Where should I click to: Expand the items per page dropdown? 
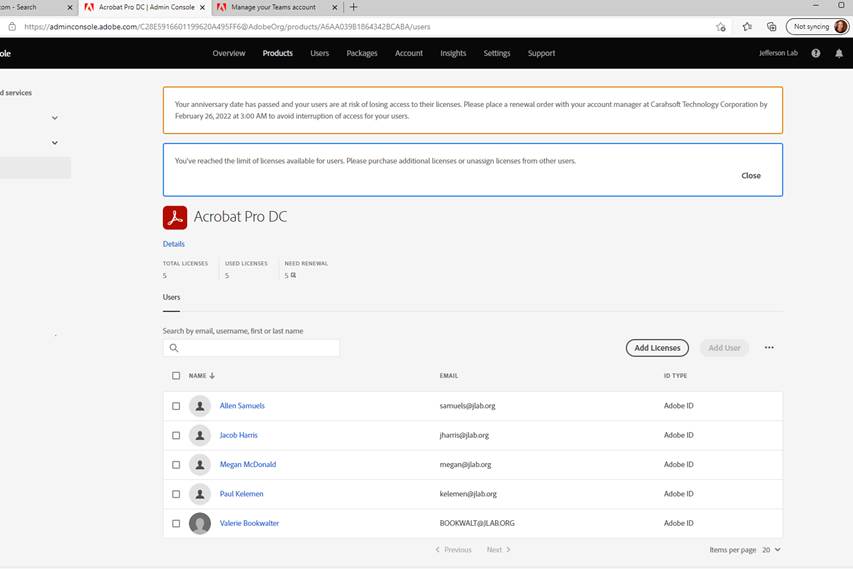coord(771,550)
